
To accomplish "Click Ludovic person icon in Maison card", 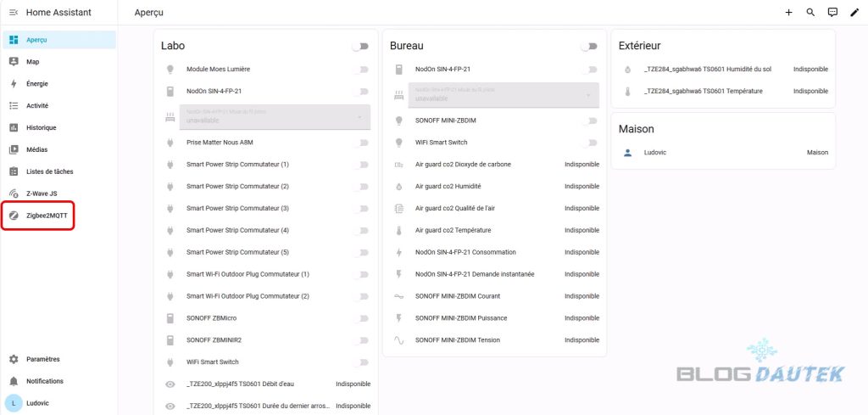I will 627,153.
